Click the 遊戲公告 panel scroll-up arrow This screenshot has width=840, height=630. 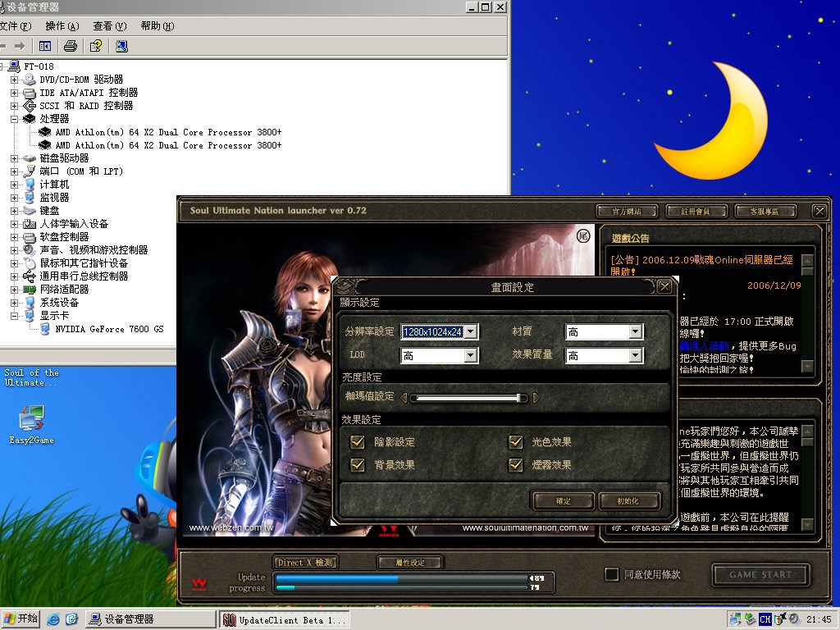(807, 260)
